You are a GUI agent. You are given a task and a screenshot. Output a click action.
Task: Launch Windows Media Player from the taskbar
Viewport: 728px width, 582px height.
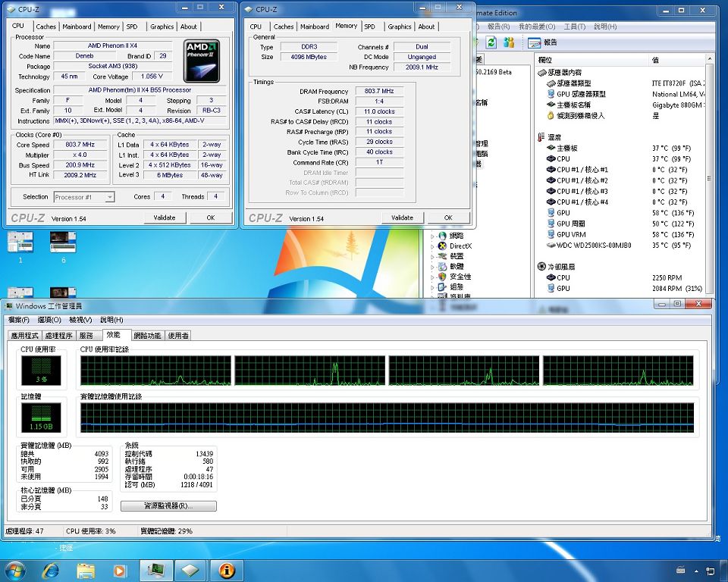[119, 570]
